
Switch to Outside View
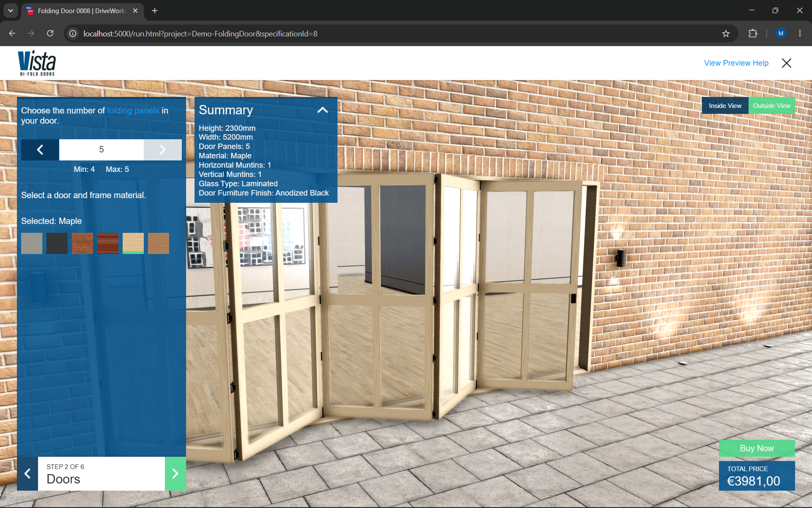point(771,106)
